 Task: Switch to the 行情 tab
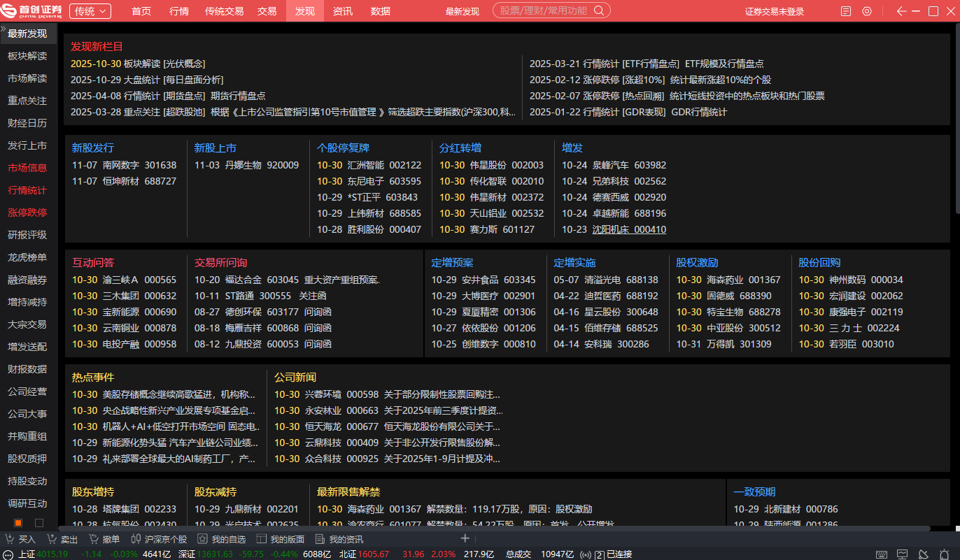(x=179, y=11)
